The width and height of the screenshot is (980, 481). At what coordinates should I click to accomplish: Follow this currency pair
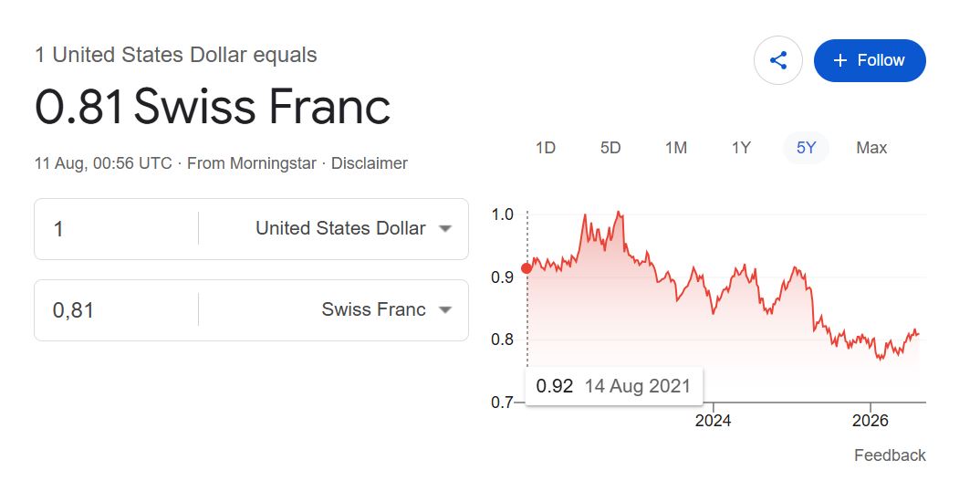(x=870, y=60)
